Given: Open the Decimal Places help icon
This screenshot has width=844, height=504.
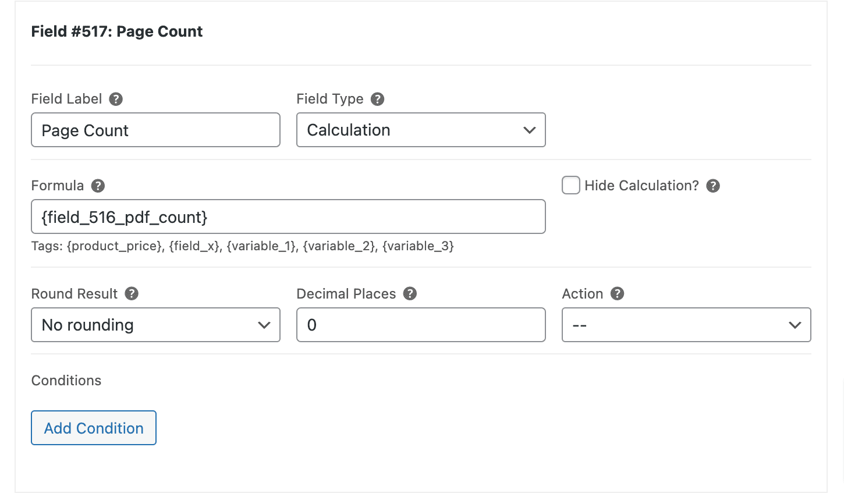Looking at the screenshot, I should pyautogui.click(x=410, y=294).
